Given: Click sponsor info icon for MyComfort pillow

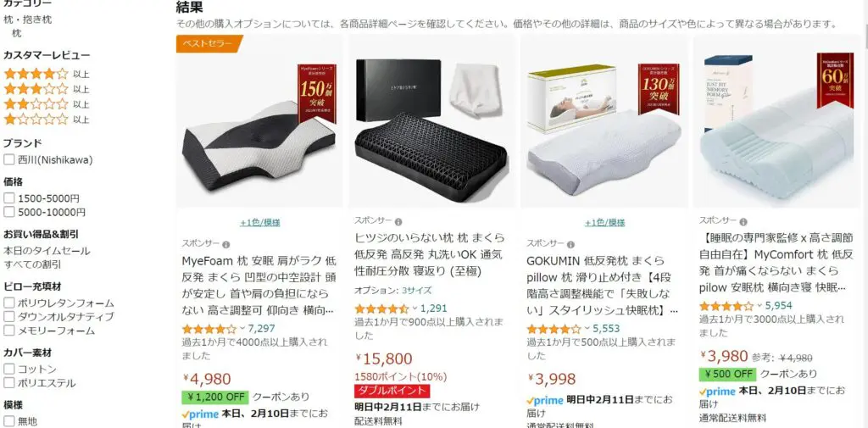Looking at the screenshot, I should 743,221.
